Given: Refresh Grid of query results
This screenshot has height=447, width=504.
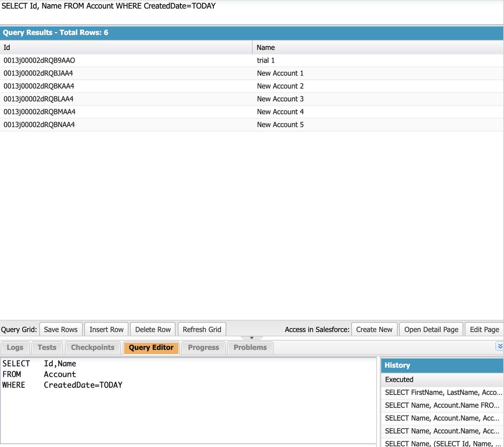Looking at the screenshot, I should [202, 329].
